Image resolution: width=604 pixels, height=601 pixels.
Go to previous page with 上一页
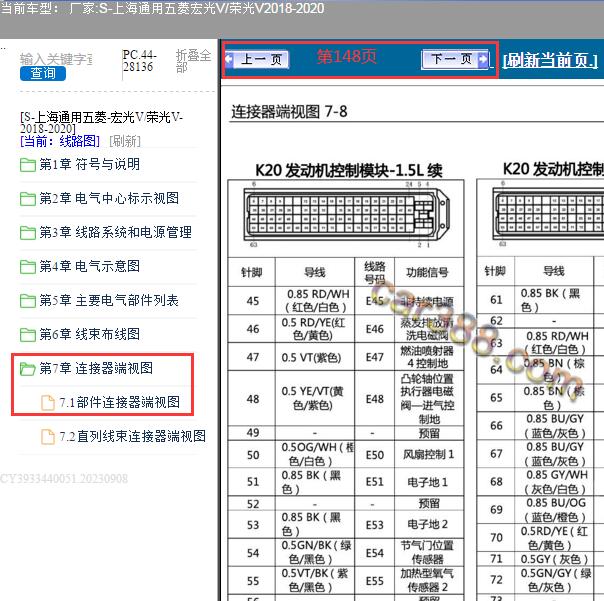(257, 59)
